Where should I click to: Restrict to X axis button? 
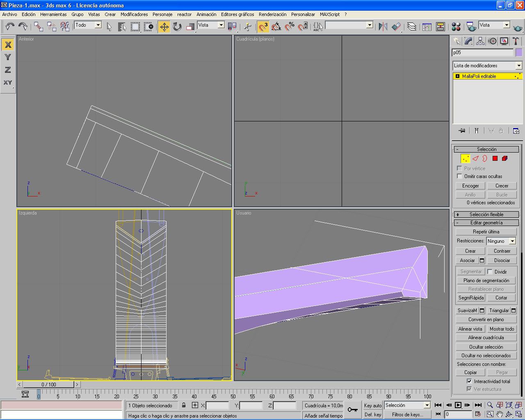[8, 44]
